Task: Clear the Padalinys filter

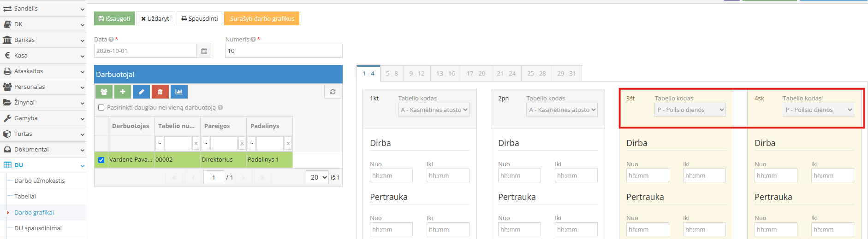Action: point(288,143)
